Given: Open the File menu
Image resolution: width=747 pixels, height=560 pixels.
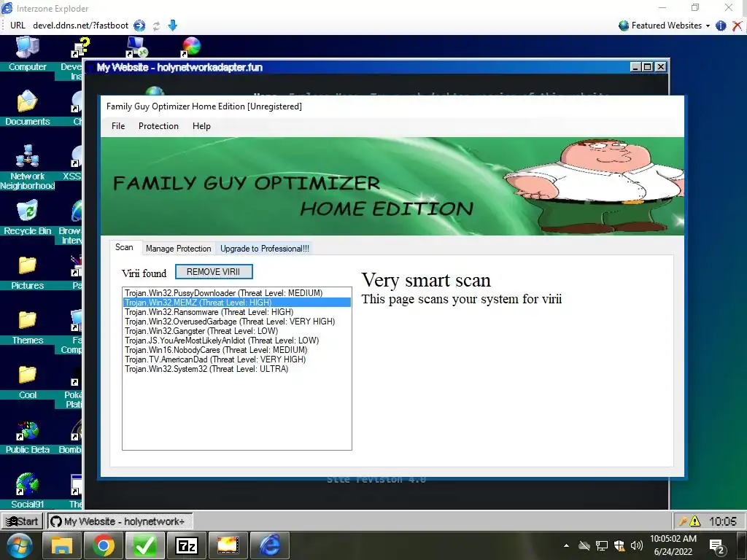Looking at the screenshot, I should click(x=118, y=126).
